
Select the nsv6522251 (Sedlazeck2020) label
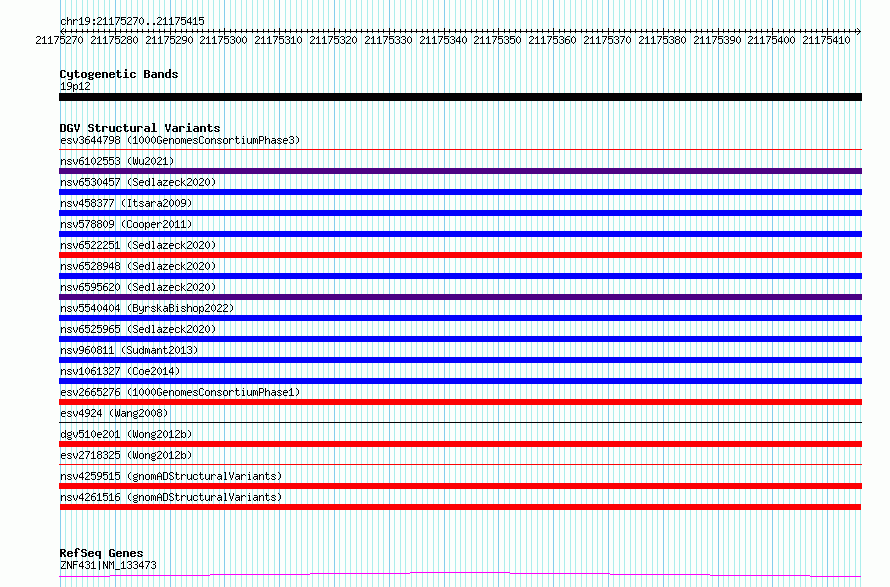point(138,245)
